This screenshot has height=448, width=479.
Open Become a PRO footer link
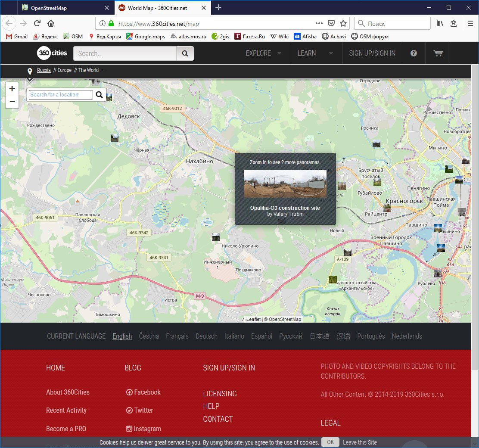pos(66,429)
